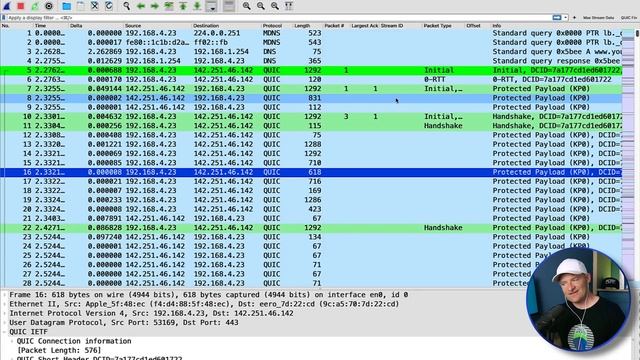Collapse the QUIC IETF tree
This screenshot has height=360, width=640.
4,332
